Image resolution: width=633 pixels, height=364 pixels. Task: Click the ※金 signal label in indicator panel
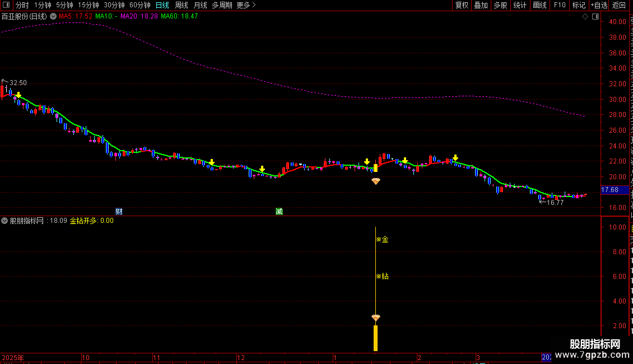(382, 240)
